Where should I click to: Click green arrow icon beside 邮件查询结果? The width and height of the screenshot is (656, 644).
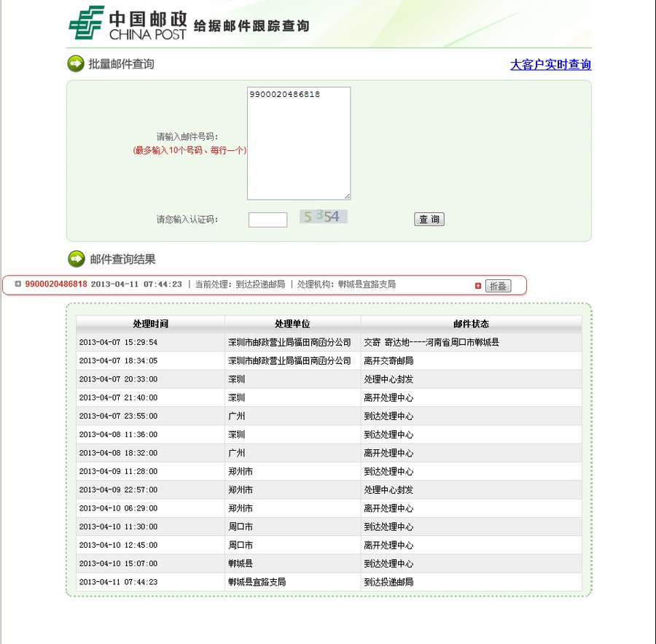click(x=76, y=259)
